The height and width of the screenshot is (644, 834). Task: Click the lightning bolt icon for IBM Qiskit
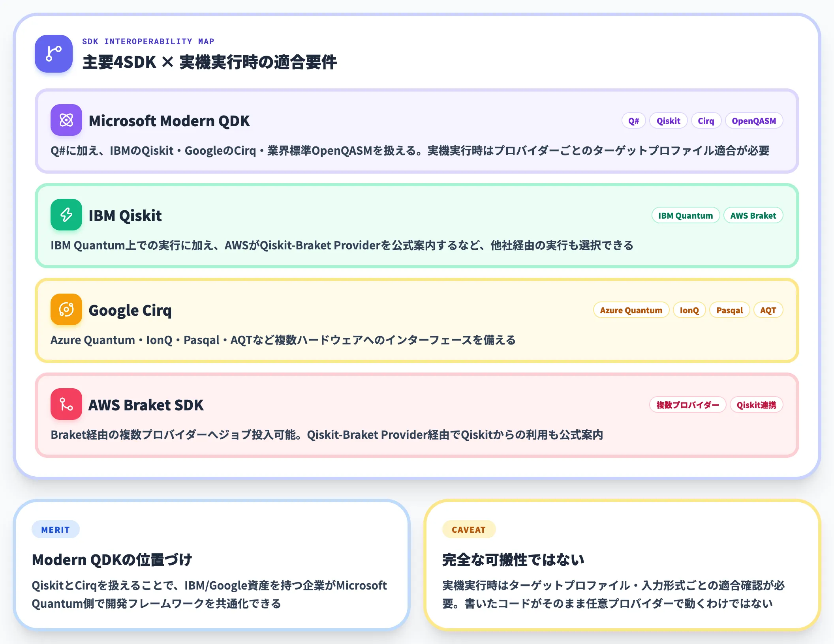tap(66, 215)
